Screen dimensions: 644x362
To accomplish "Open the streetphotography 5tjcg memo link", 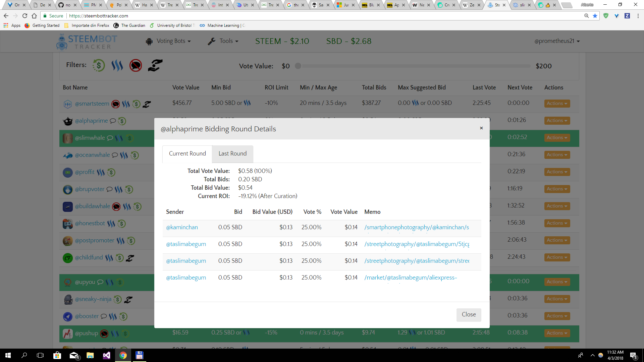I will click(417, 244).
